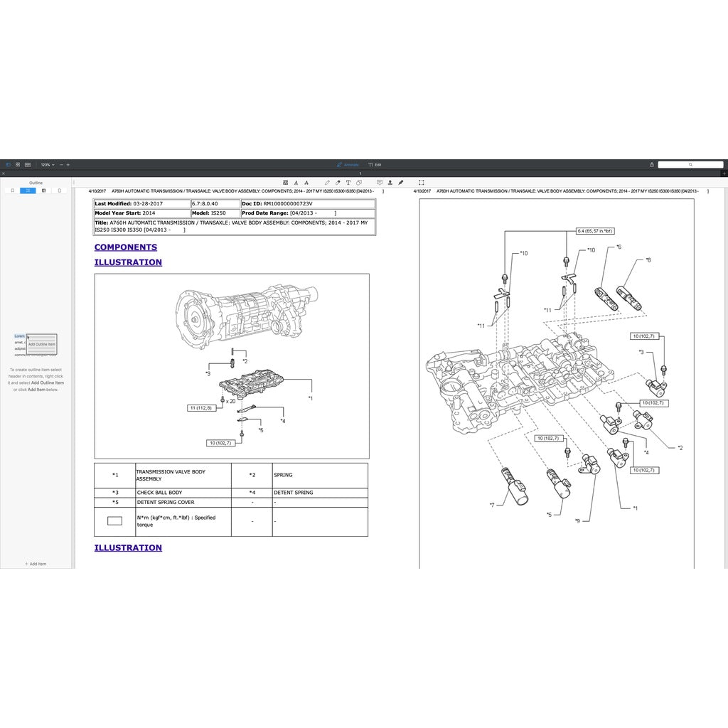
Task: Open the 123% zoom level dropdown
Action: (47, 164)
